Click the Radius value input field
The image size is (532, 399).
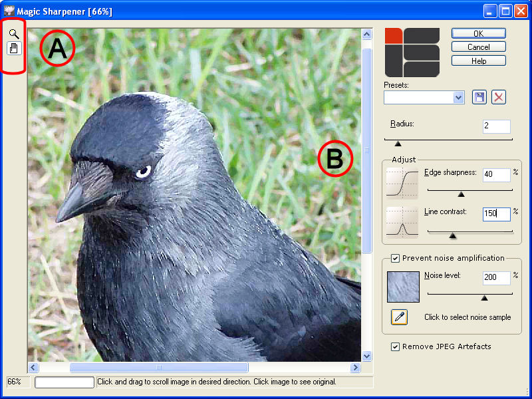496,126
